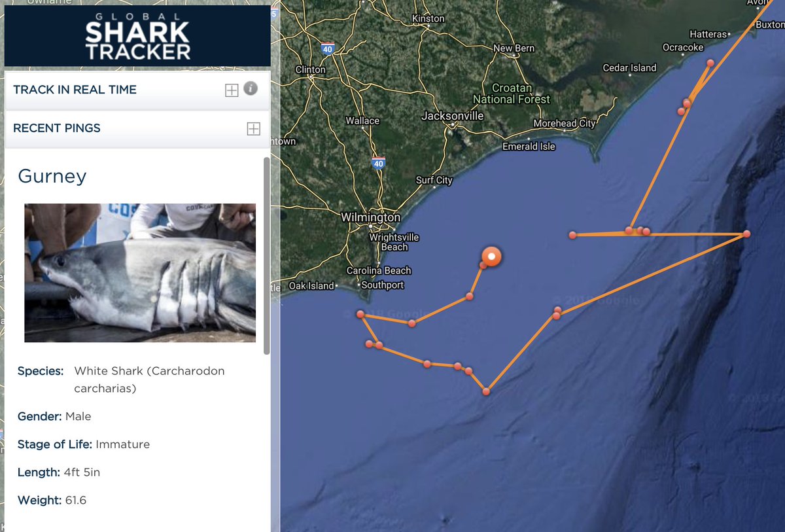This screenshot has width=785, height=532.
Task: Click the info icon beside Track in Real Time
Action: tap(250, 88)
